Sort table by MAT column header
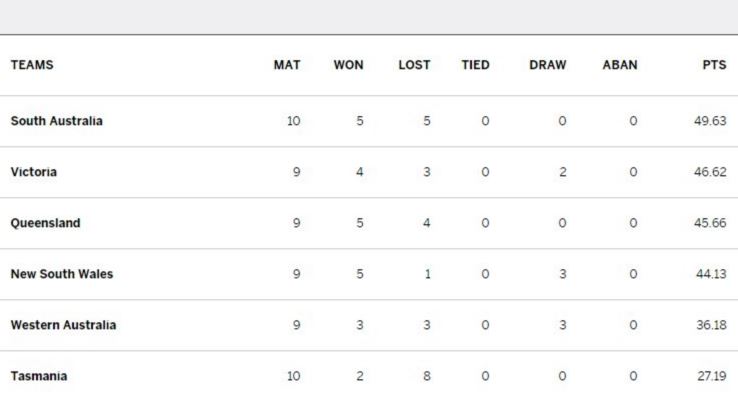Screen dimensions: 738x407 click(x=287, y=65)
